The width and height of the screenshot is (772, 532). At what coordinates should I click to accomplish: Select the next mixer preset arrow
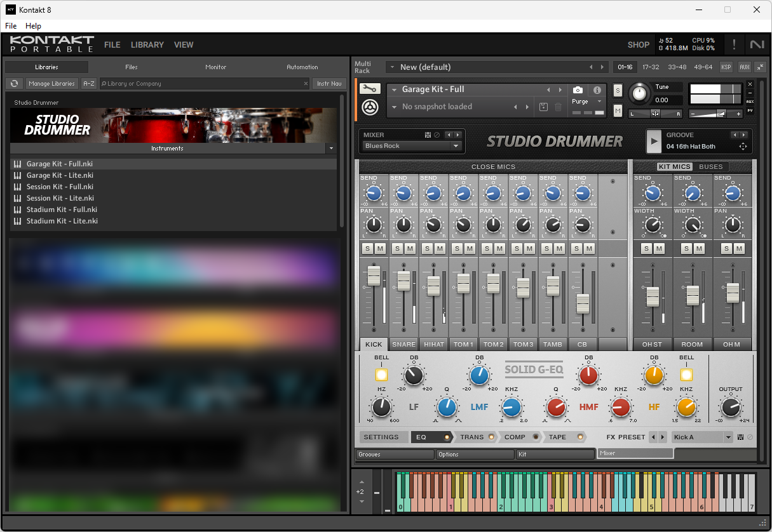click(457, 135)
